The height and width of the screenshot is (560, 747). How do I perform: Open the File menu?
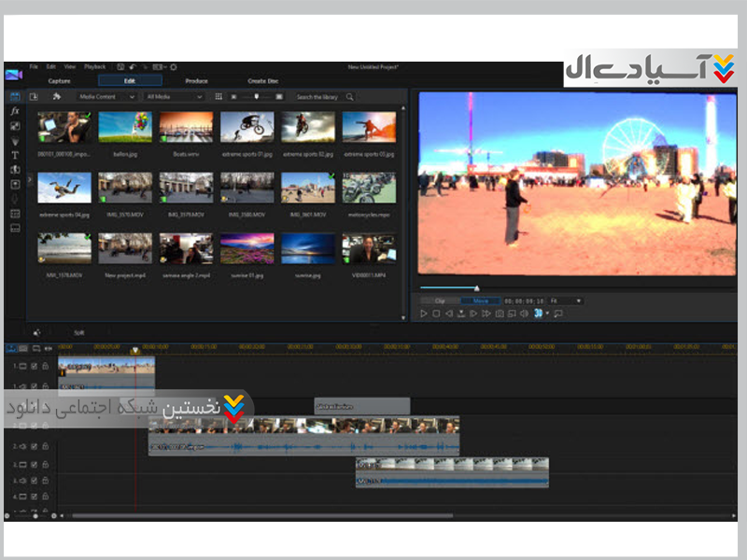tap(34, 67)
